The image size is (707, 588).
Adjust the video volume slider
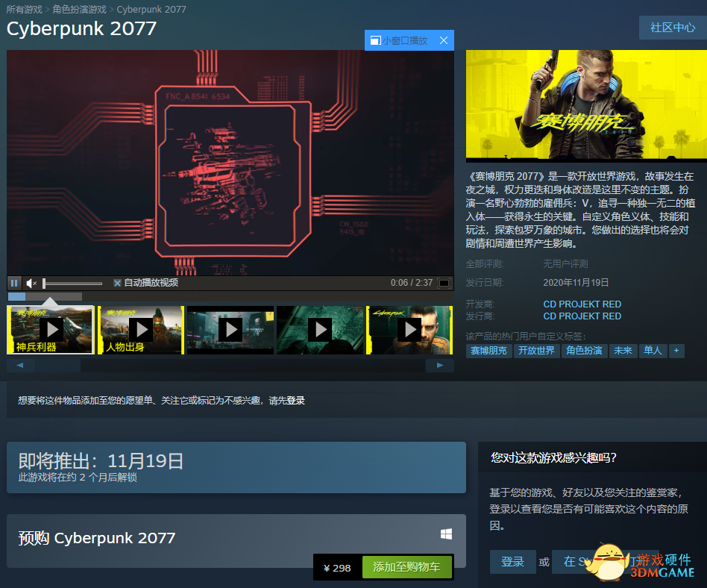pyautogui.click(x=72, y=284)
